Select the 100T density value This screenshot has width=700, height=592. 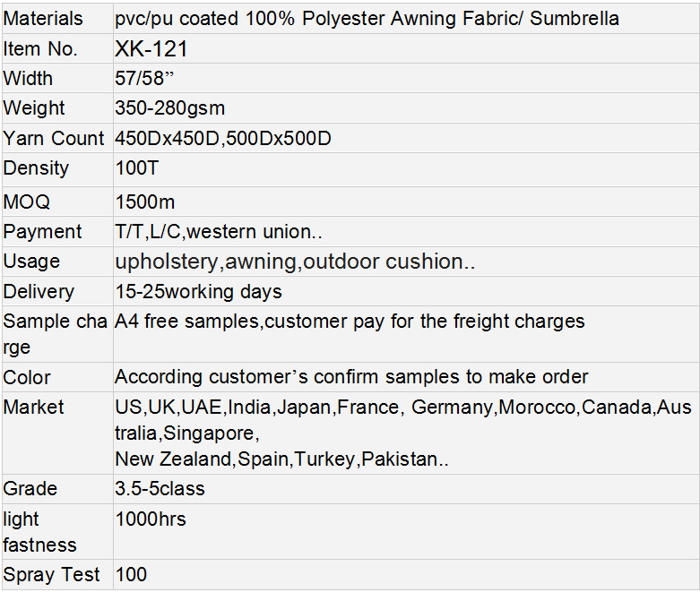pos(137,168)
